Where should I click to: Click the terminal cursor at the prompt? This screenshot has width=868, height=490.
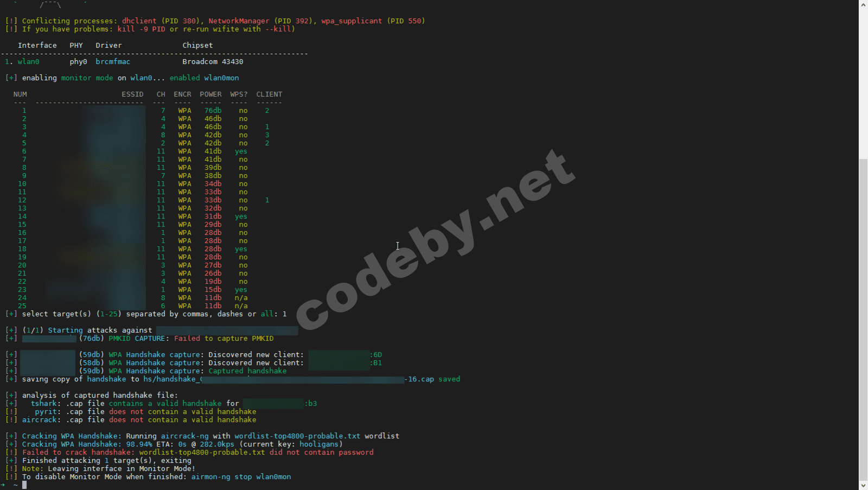[x=24, y=485]
